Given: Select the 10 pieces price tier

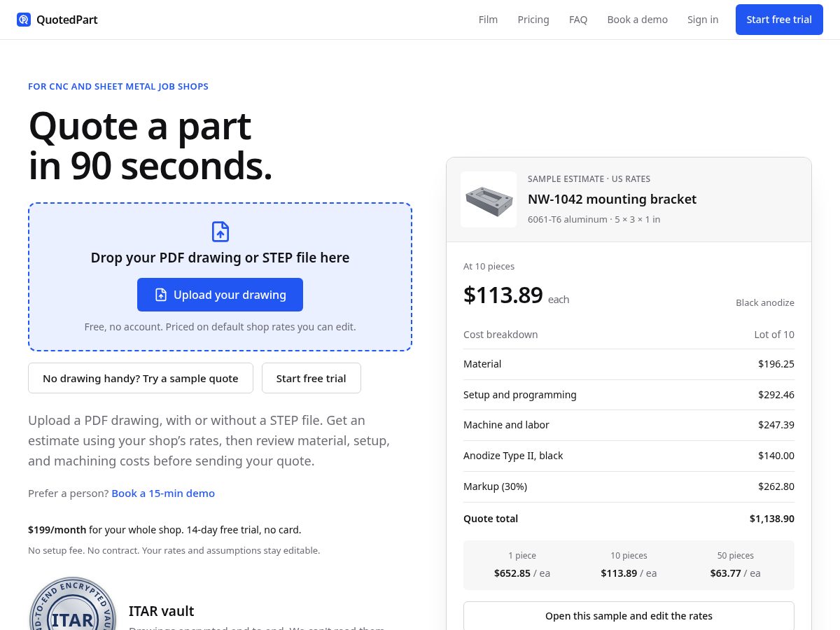Looking at the screenshot, I should 629,565.
